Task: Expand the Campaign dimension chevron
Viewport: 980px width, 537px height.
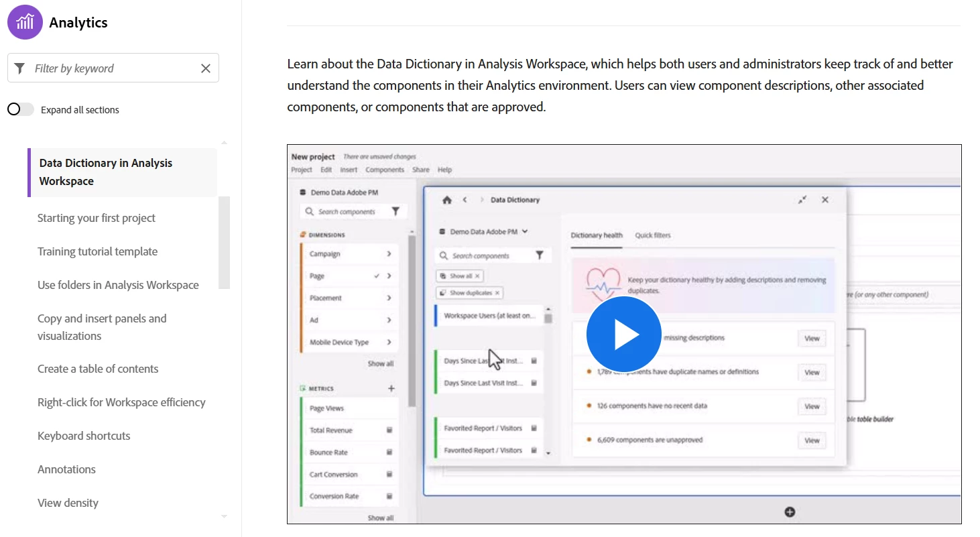Action: click(x=389, y=254)
